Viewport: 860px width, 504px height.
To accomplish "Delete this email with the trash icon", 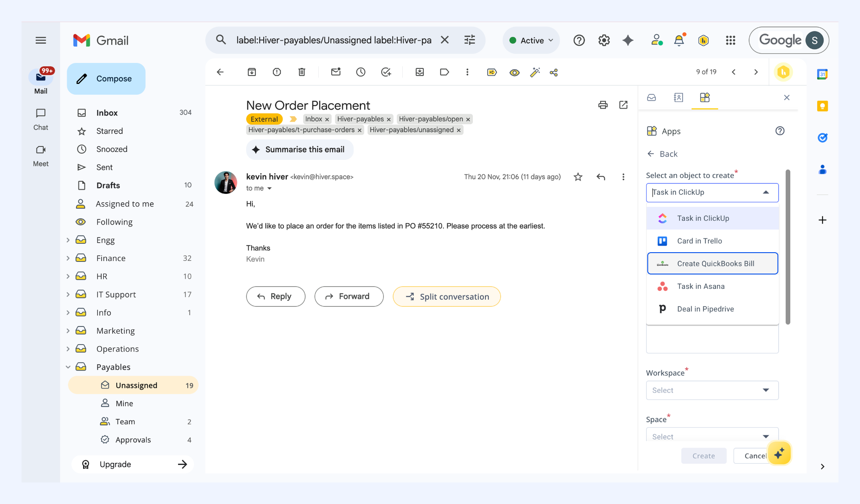I will (302, 72).
